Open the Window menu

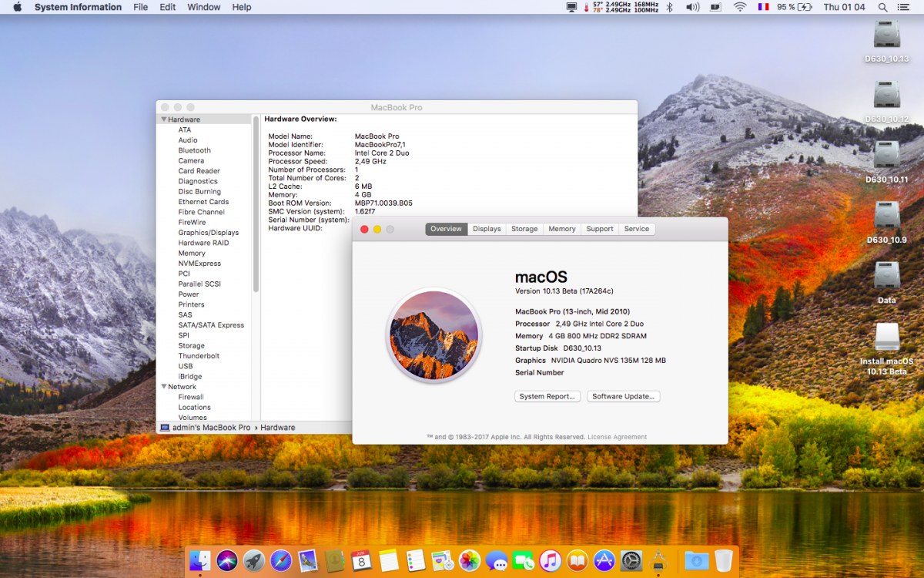pyautogui.click(x=203, y=7)
